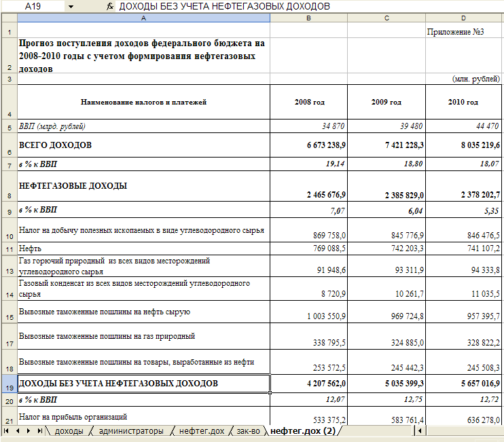The image size is (504, 442).
Task: Click the 2008 год header cell
Action: (x=308, y=102)
